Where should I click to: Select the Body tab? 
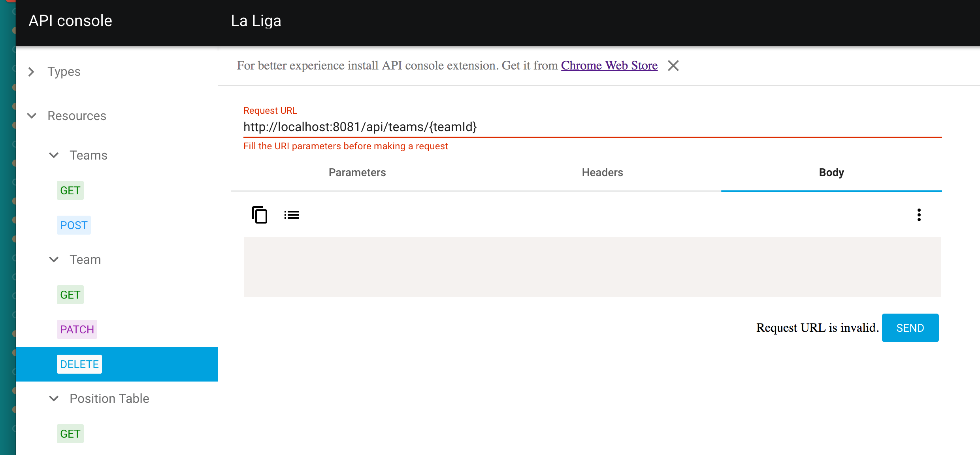[x=831, y=172]
